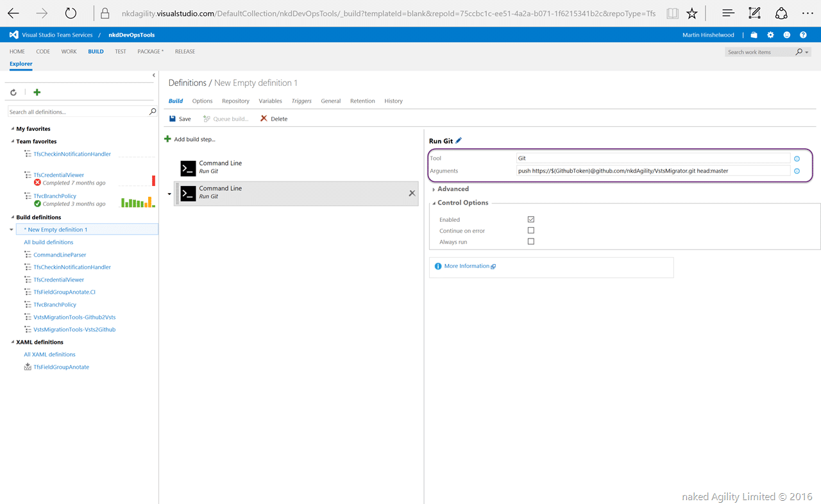Toggle the Enabled checkbox

[x=530, y=219]
